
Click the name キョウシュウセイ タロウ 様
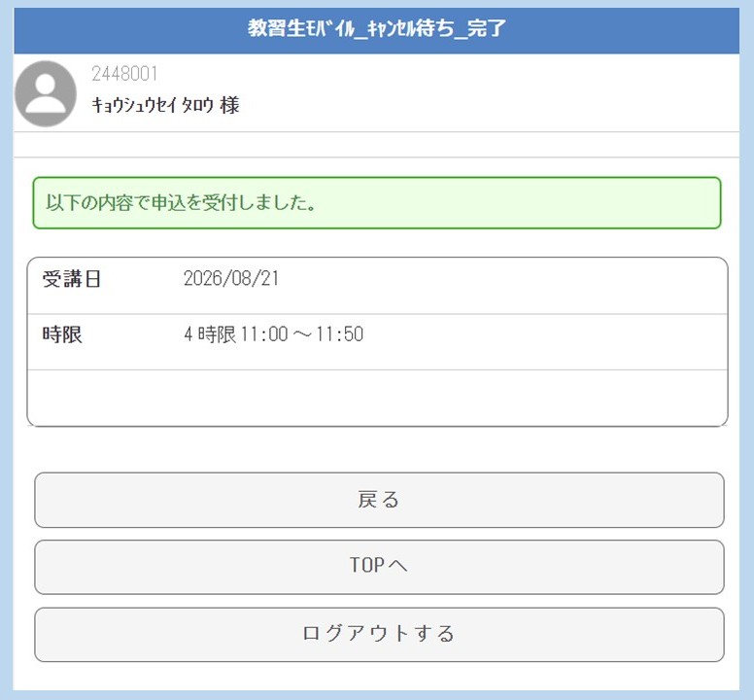point(165,105)
